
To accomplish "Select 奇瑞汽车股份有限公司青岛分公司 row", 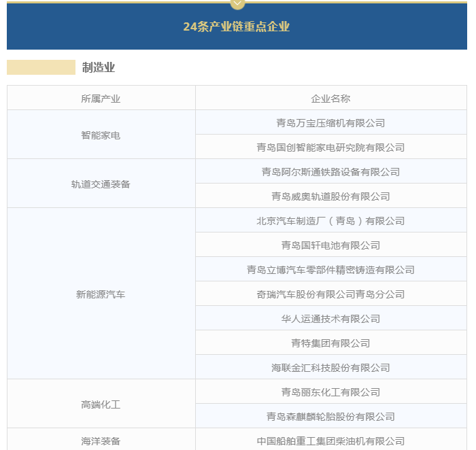I will 331,294.
